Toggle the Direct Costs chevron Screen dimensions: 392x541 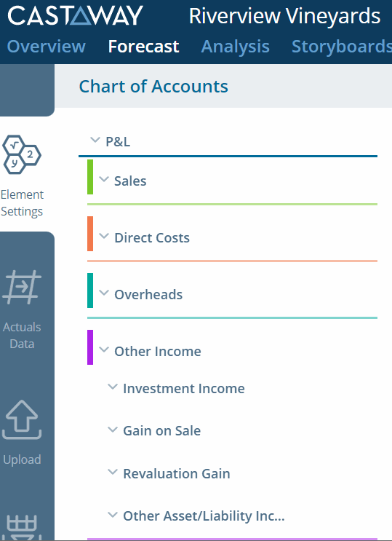104,236
